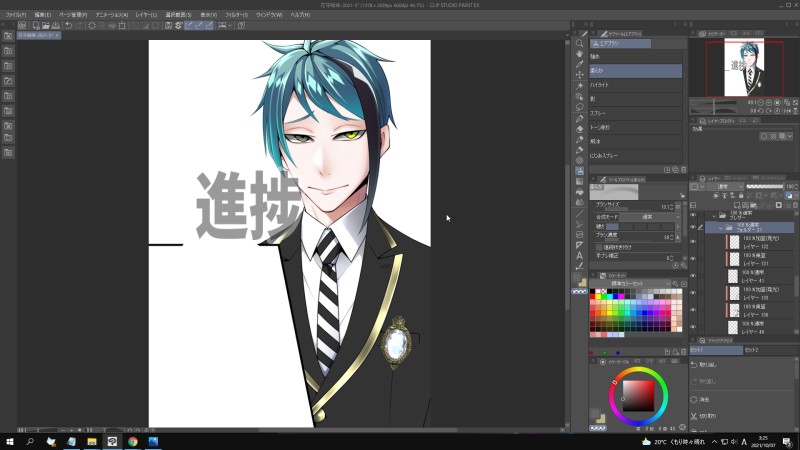
Task: Select the ハイライト sub tool
Action: click(636, 85)
